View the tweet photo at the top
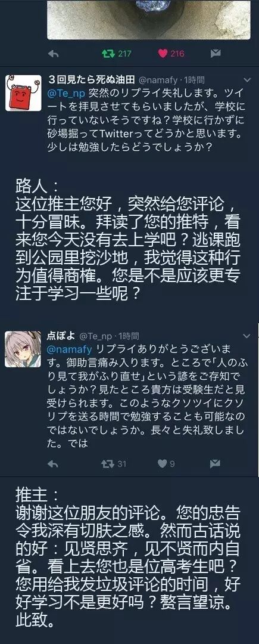The width and height of the screenshot is (259, 644). [149, 19]
